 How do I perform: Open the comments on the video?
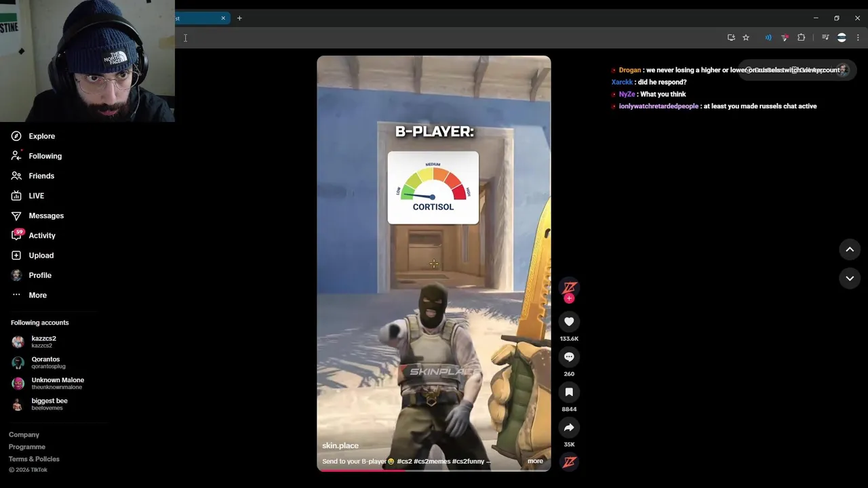569,357
